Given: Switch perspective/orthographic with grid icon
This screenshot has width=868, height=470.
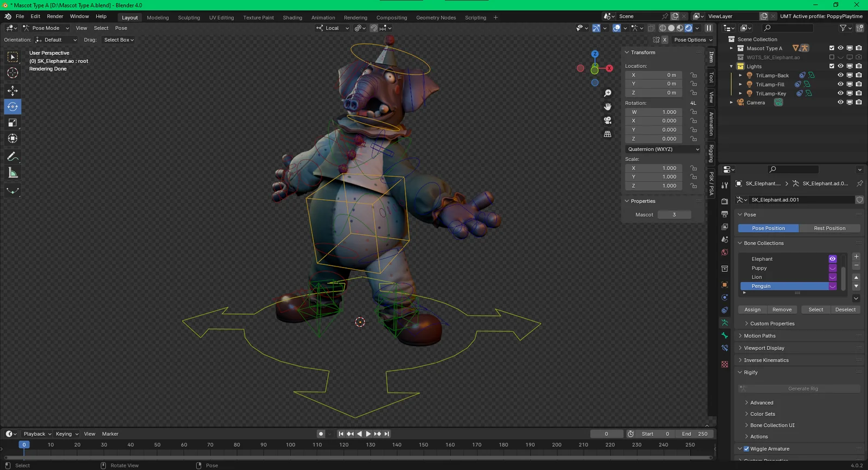Looking at the screenshot, I should pos(608,134).
